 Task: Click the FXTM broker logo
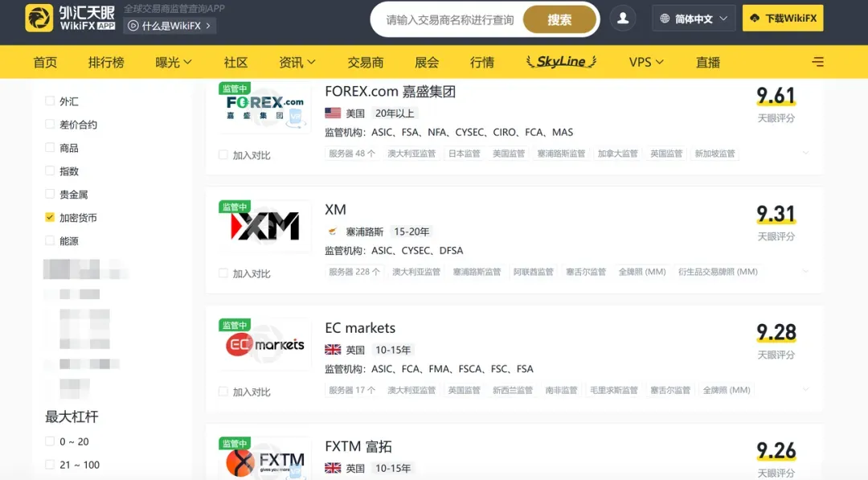click(x=264, y=460)
